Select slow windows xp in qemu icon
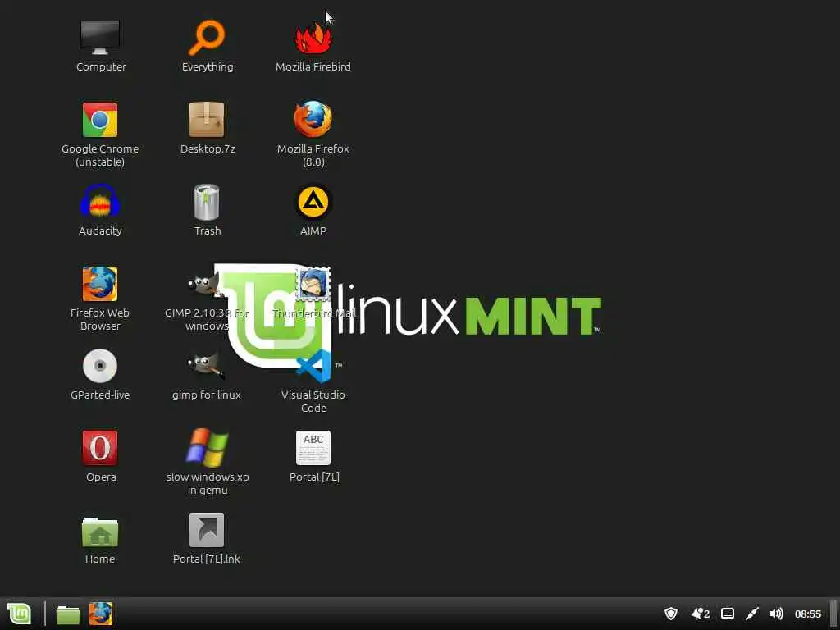 pos(207,448)
